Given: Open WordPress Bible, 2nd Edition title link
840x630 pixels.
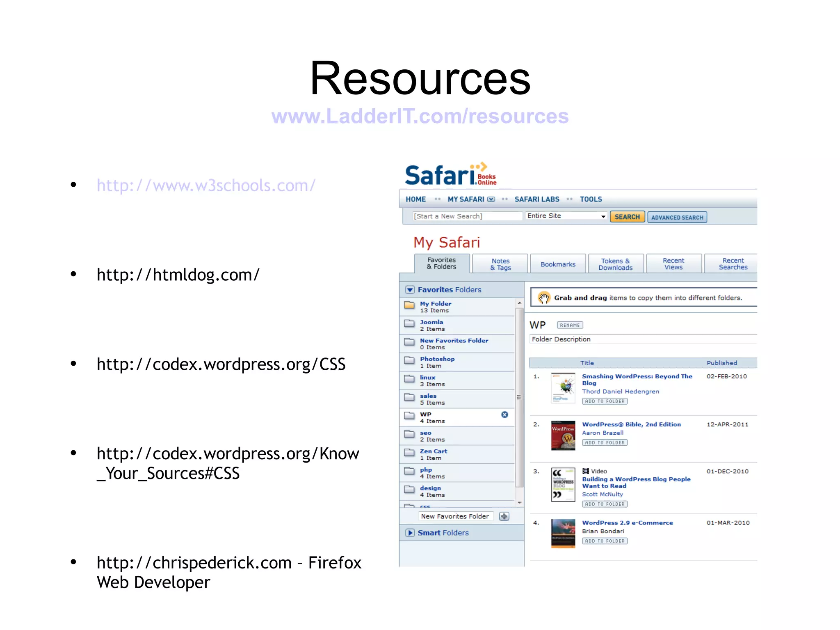Looking at the screenshot, I should [x=631, y=424].
